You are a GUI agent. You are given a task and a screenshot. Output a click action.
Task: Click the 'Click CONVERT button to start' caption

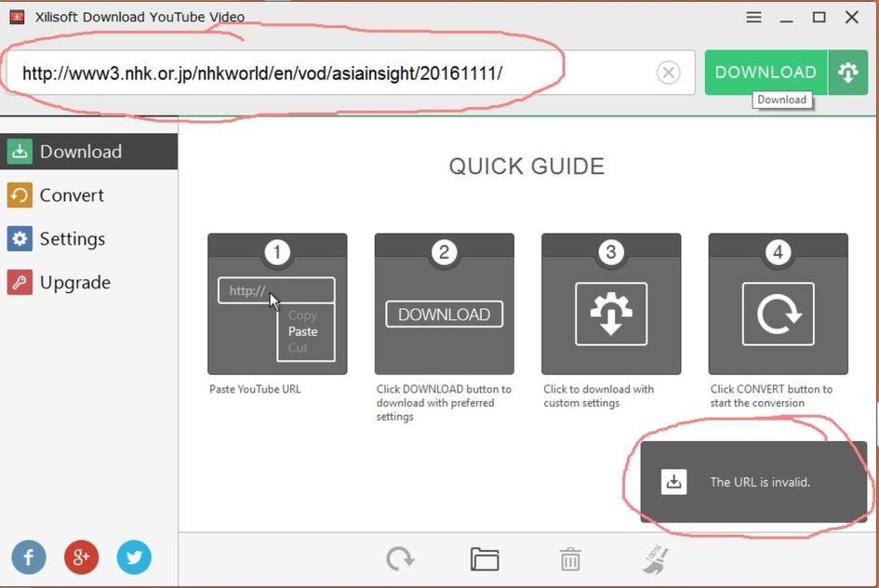[771, 395]
